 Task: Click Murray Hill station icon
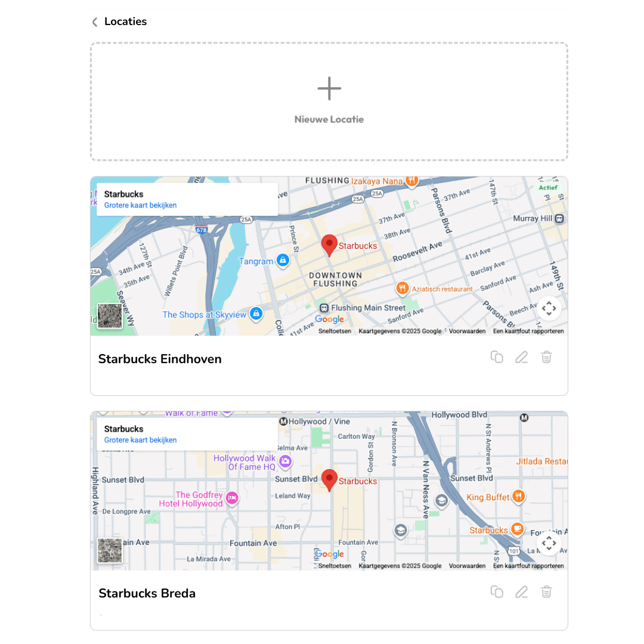pyautogui.click(x=559, y=218)
